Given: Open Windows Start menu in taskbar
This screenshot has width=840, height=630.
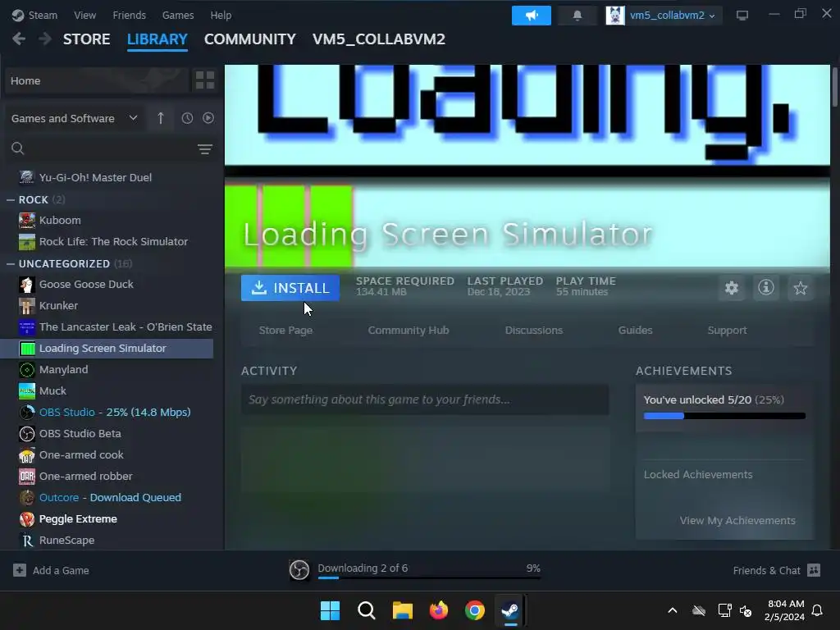Looking at the screenshot, I should pos(330,610).
